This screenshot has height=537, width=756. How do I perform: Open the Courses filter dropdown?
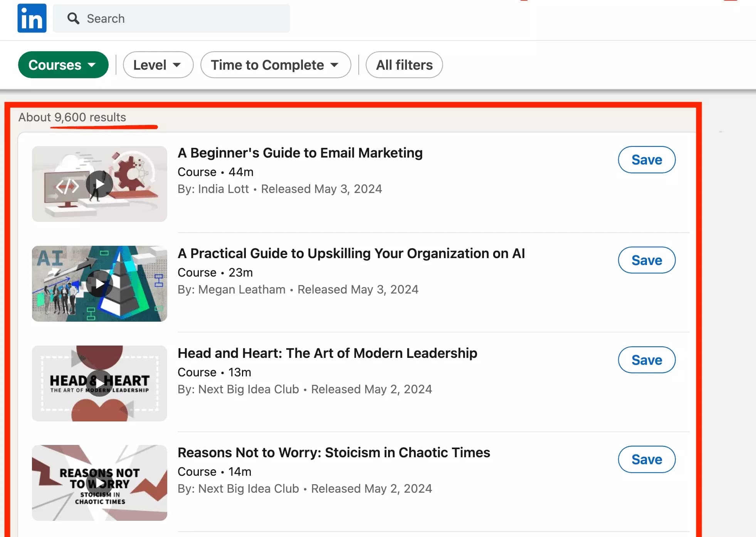tap(63, 65)
